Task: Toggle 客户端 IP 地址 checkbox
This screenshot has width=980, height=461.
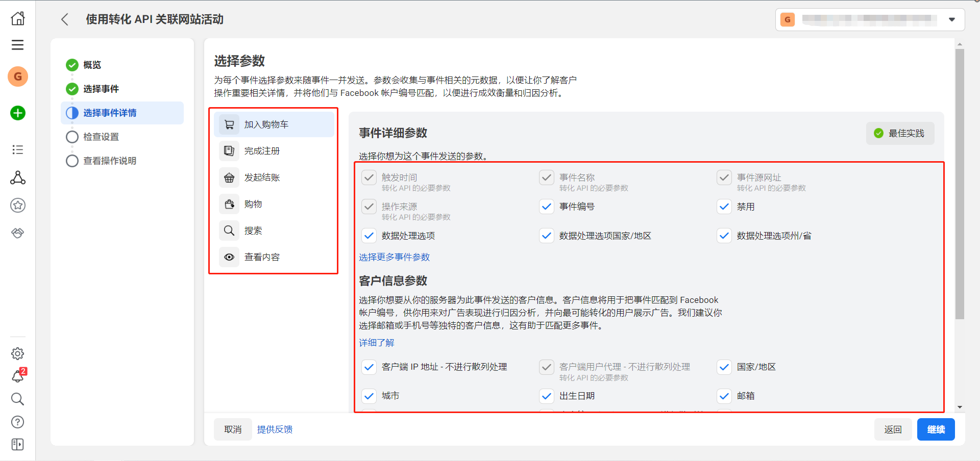Action: tap(369, 367)
